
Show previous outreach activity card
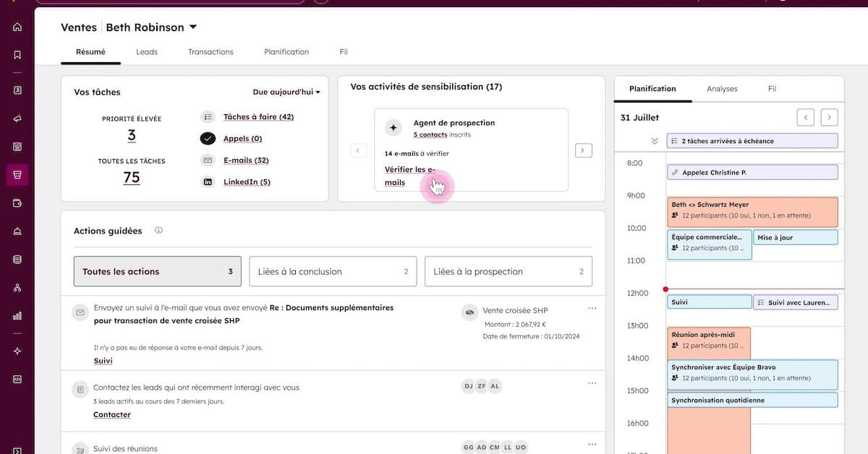click(359, 150)
